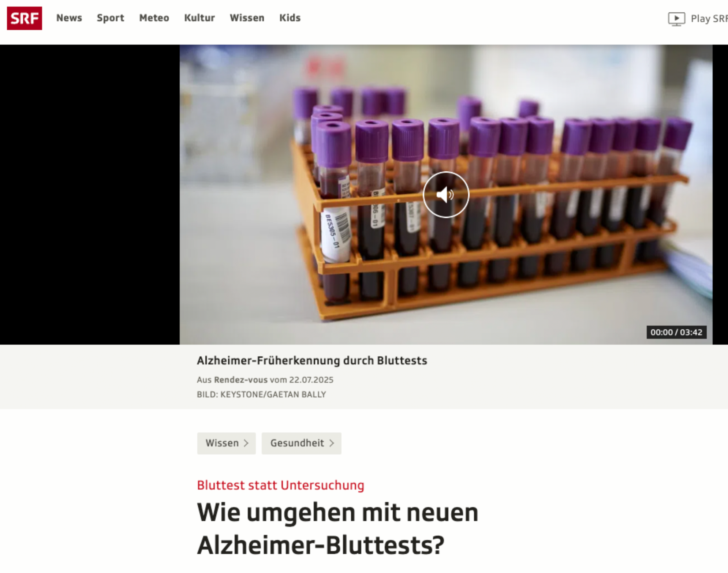
Task: Click the Play SRF text link
Action: point(709,19)
